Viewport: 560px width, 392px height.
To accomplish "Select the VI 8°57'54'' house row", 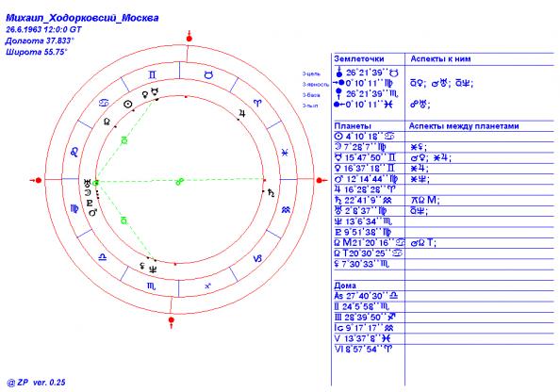I will tap(363, 350).
